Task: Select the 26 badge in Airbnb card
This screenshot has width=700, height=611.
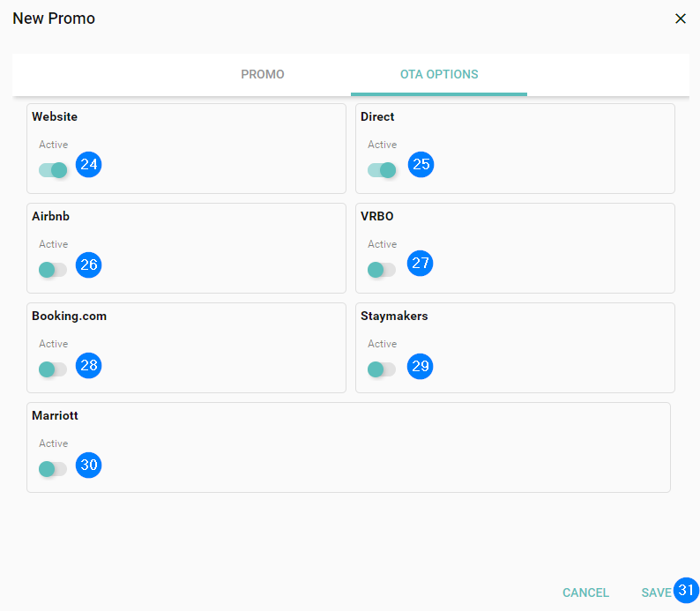Action: tap(89, 265)
